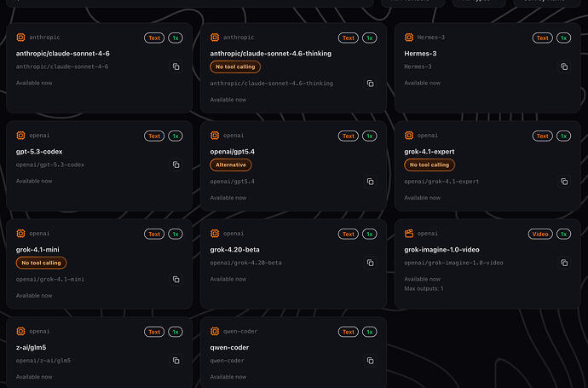The height and width of the screenshot is (388, 588).
Task: Copy the grok-imagine-1.0-video model ID
Action: (x=564, y=263)
